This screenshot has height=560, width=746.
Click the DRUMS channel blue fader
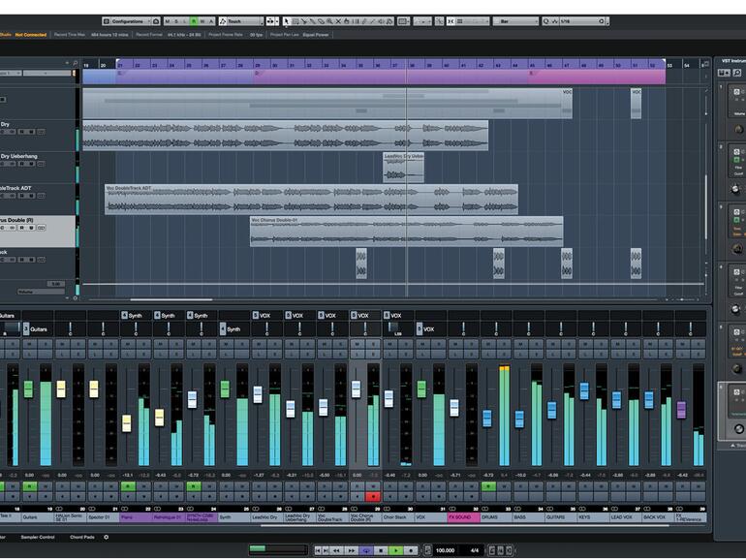coord(486,419)
